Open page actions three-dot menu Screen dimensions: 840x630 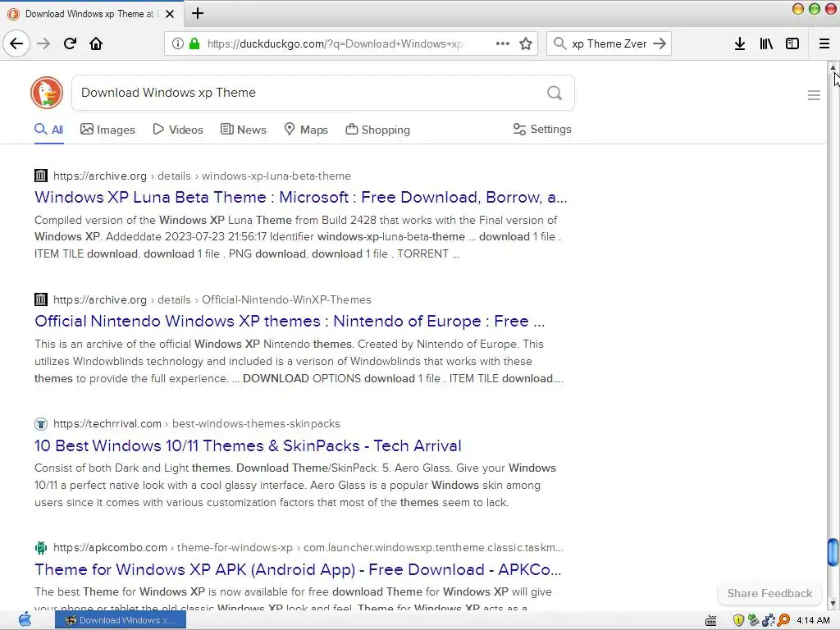pyautogui.click(x=503, y=43)
